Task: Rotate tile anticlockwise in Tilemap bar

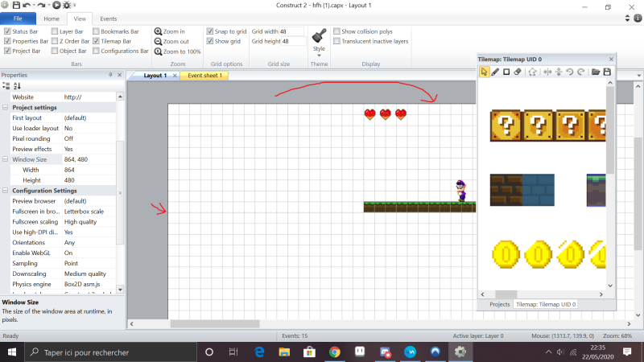Action: coord(570,72)
